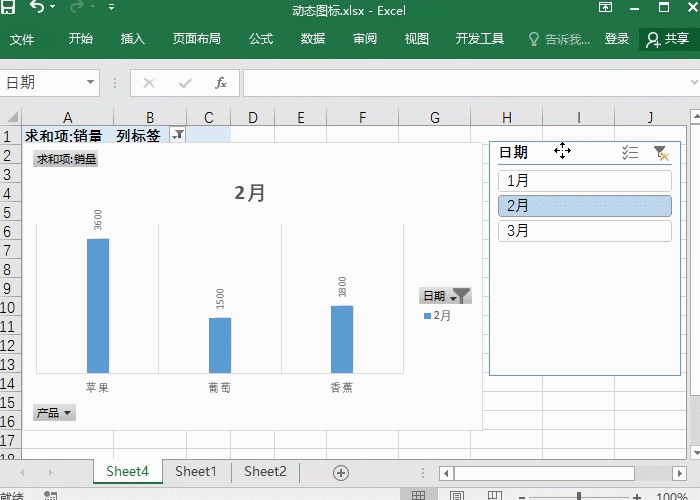
Task: Click the Insert Function fx icon
Action: click(221, 83)
